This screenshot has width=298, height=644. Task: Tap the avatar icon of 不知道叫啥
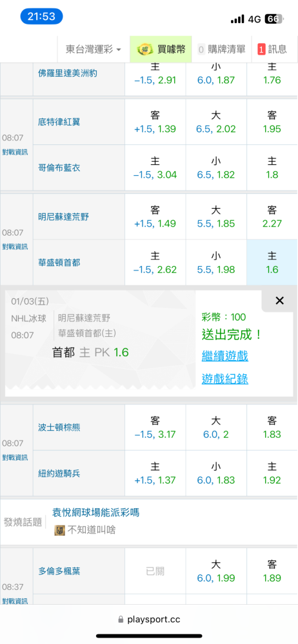(x=59, y=530)
